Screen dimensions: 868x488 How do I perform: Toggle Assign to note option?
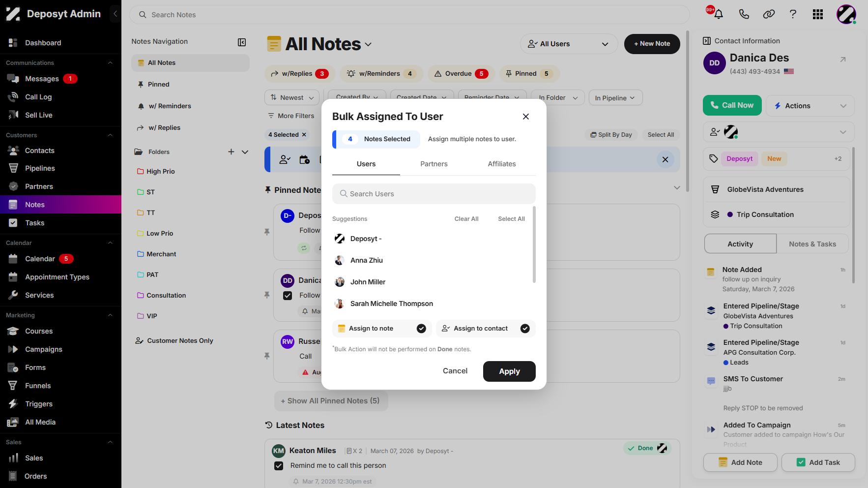coord(382,329)
